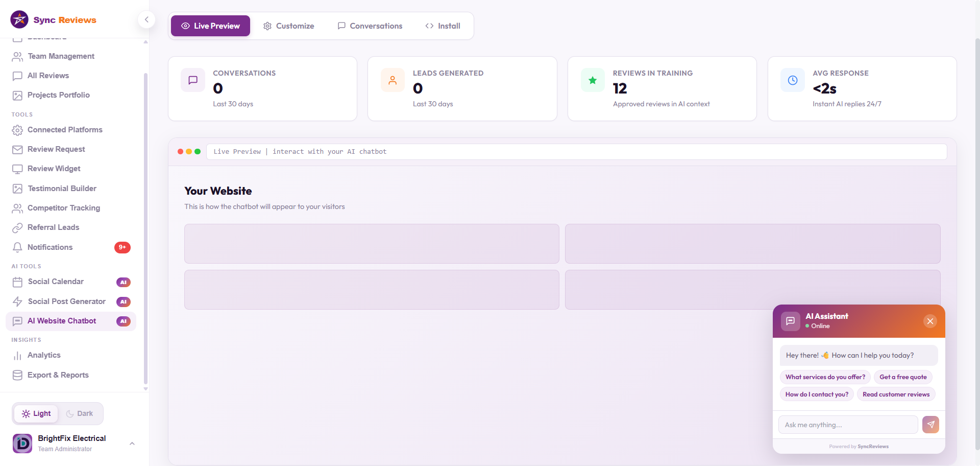This screenshot has width=980, height=466.
Task: Click the Conversations stat card icon
Action: click(x=193, y=80)
